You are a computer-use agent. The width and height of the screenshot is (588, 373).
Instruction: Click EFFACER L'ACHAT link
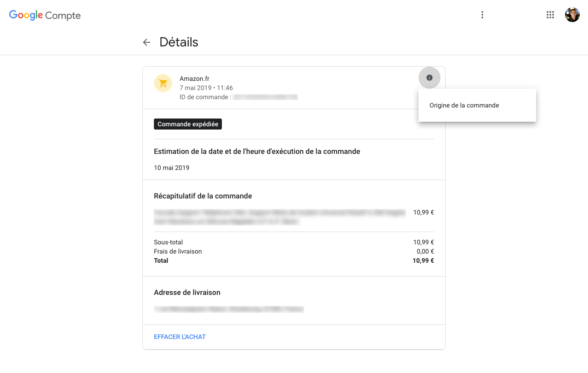(x=180, y=337)
